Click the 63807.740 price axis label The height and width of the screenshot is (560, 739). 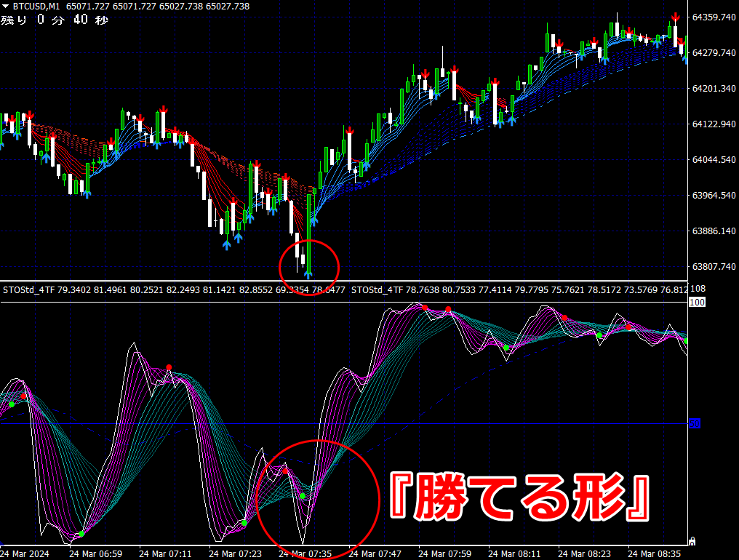point(714,267)
